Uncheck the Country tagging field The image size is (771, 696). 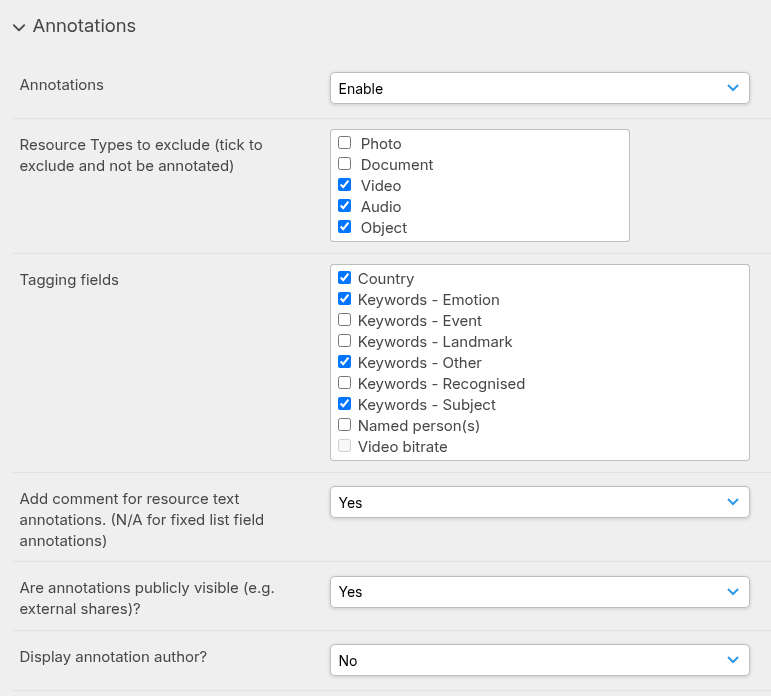[345, 277]
